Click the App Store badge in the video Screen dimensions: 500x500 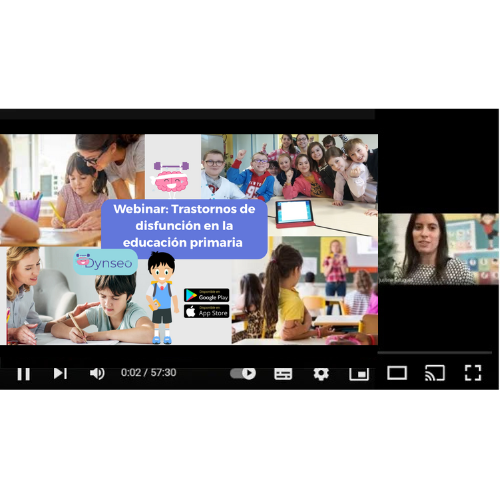tap(207, 311)
